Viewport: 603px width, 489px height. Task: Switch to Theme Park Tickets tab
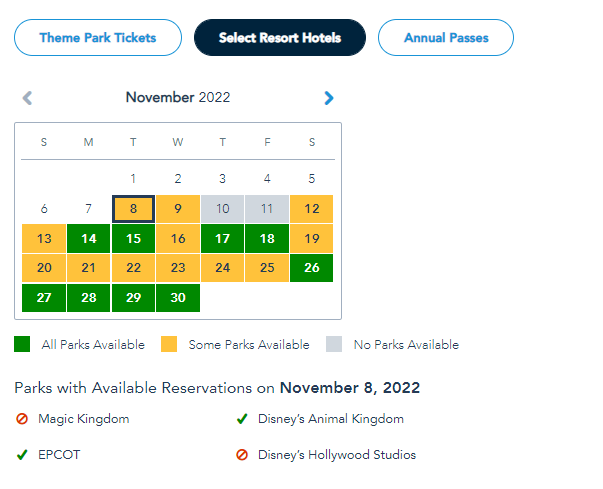98,38
